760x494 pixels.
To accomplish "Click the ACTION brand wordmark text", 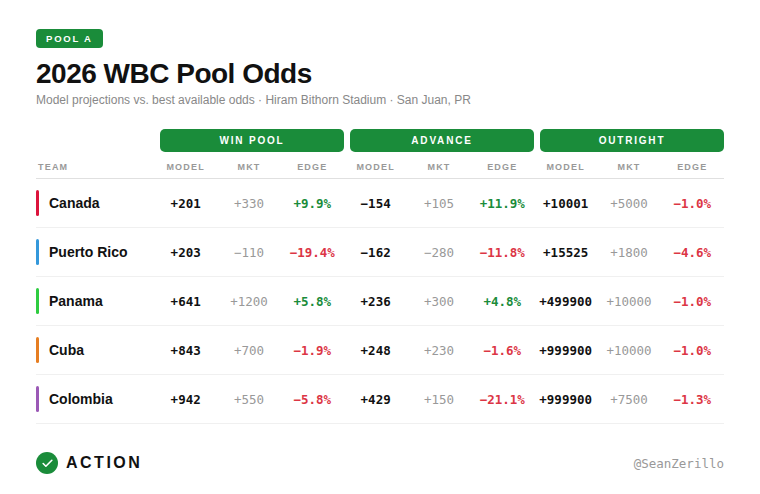I will coord(104,463).
